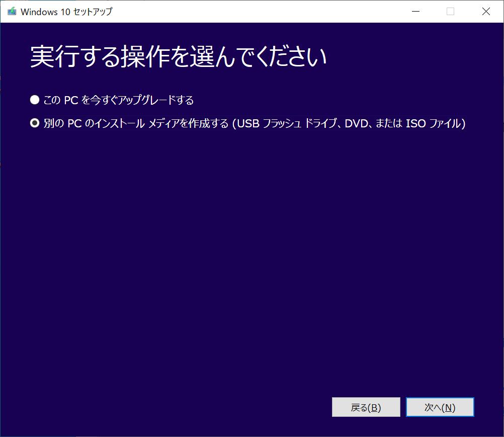
Task: Click the 'Windows 10 セットアップ' title text
Action: coord(66,12)
